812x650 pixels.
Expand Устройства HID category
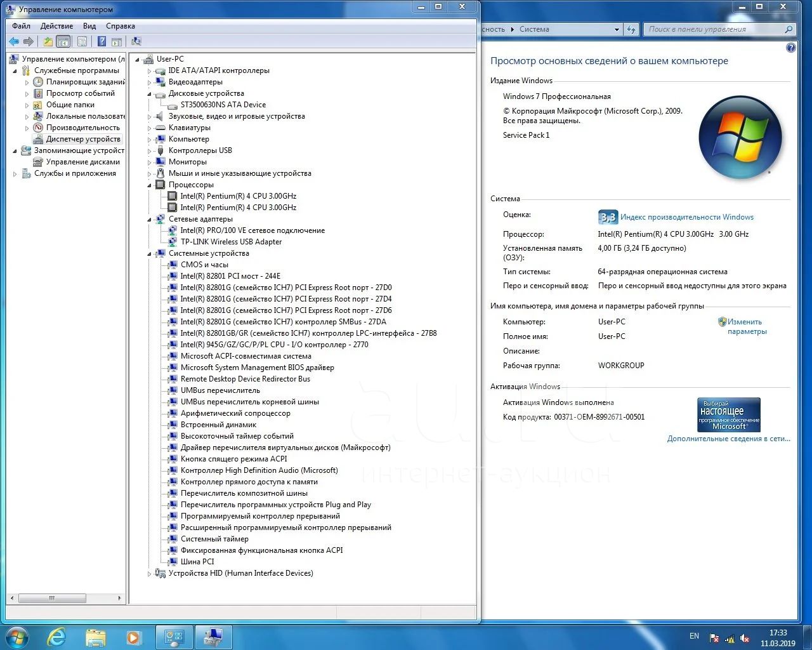coord(149,573)
